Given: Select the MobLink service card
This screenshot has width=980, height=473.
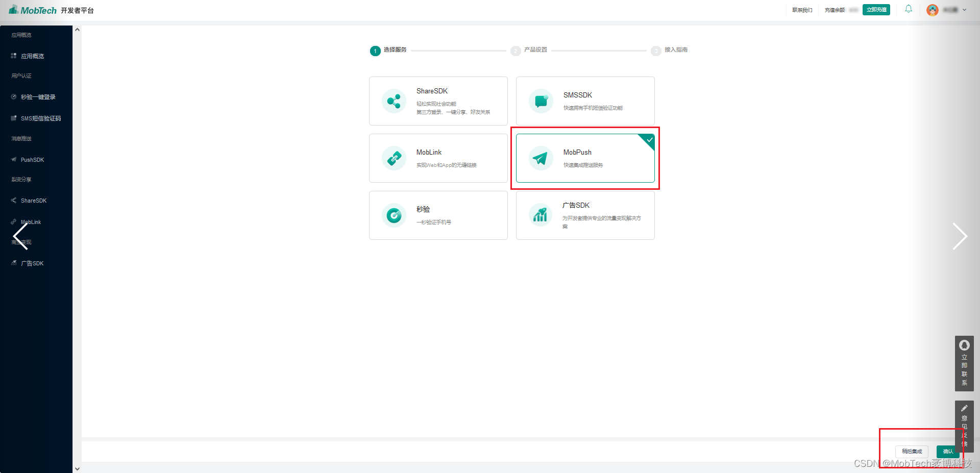Looking at the screenshot, I should coord(438,158).
